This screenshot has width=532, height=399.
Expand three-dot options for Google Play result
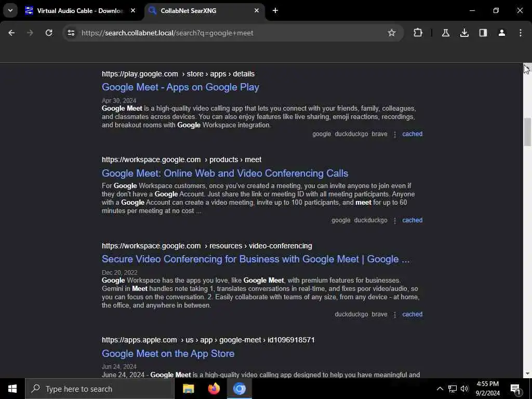tap(395, 135)
